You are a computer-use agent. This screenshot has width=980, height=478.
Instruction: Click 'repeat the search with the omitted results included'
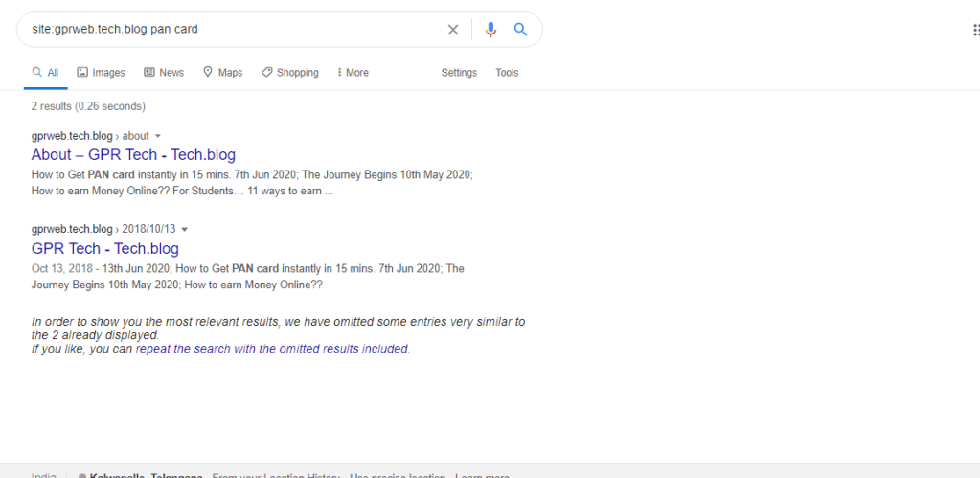point(272,349)
